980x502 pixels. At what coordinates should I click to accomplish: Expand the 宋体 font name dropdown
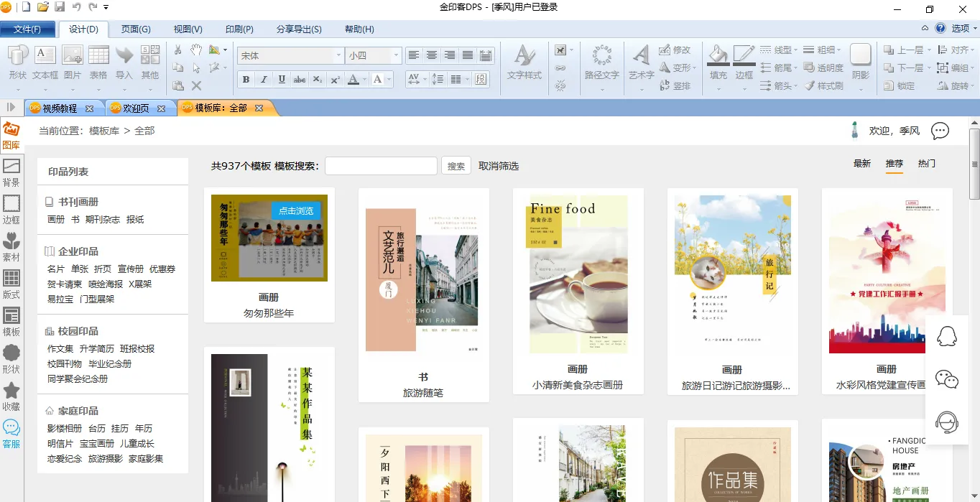(x=338, y=56)
